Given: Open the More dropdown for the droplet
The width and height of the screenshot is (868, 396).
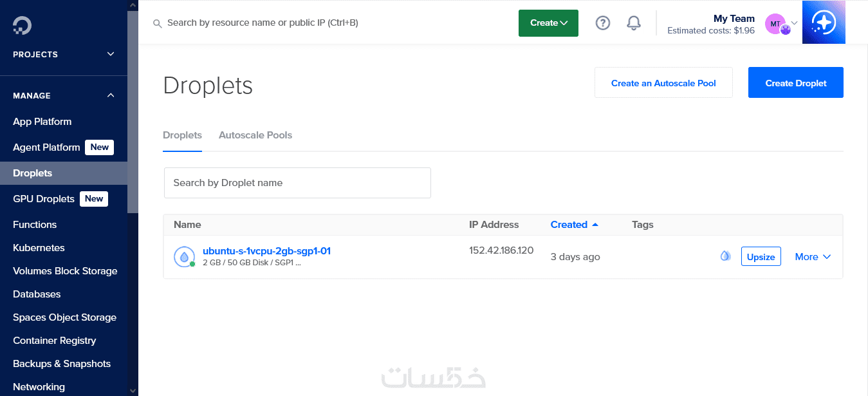Looking at the screenshot, I should click(x=813, y=257).
